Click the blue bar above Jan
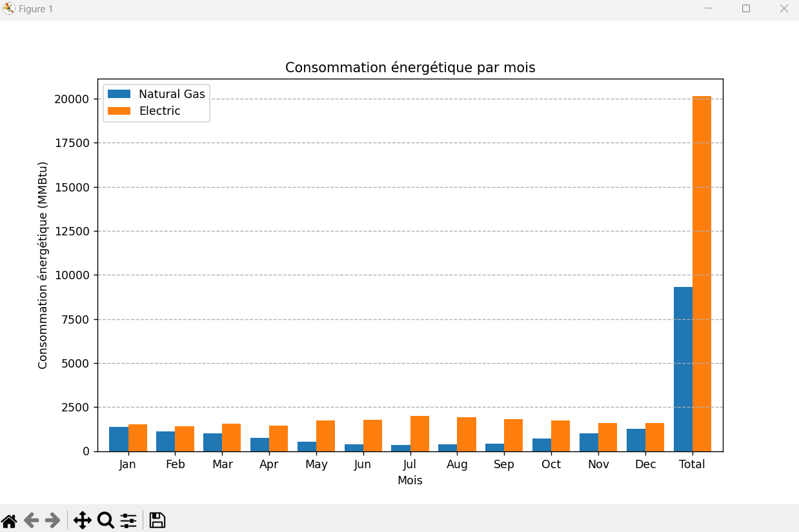Image resolution: width=799 pixels, height=532 pixels. click(x=119, y=437)
